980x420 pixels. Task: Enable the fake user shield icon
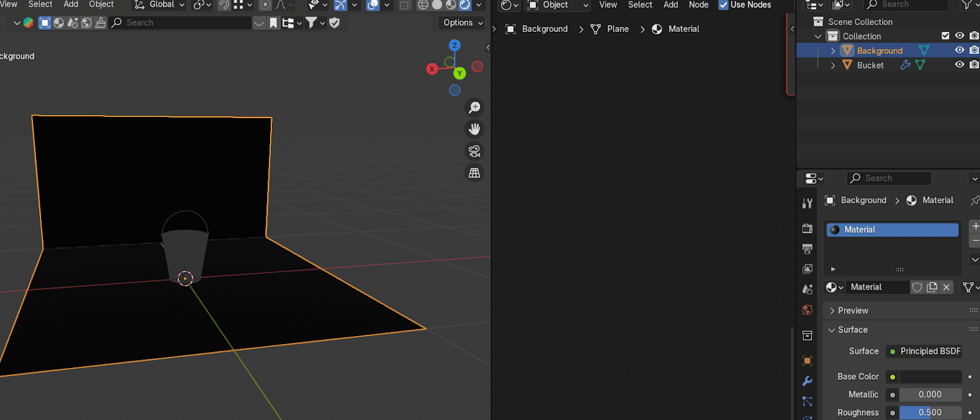point(917,287)
